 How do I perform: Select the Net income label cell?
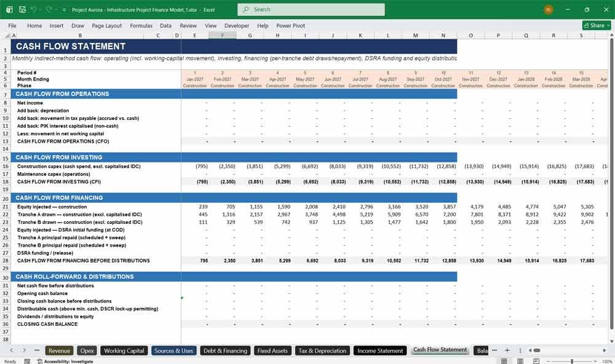(x=30, y=103)
